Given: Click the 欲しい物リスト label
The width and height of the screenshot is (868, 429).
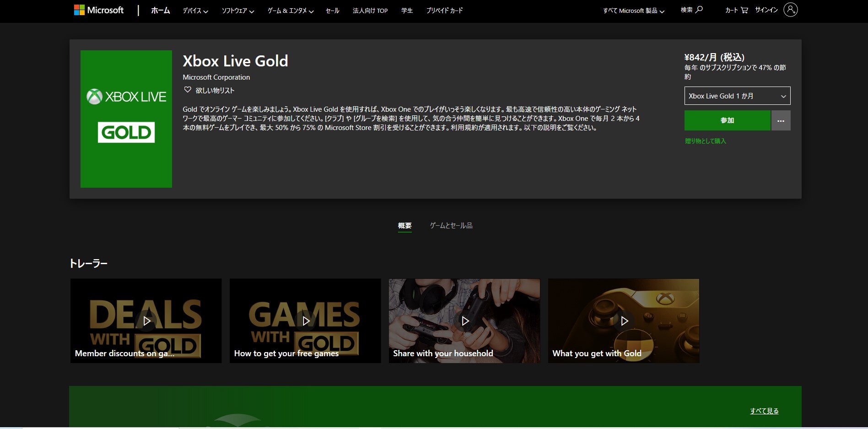Looking at the screenshot, I should click(x=215, y=90).
